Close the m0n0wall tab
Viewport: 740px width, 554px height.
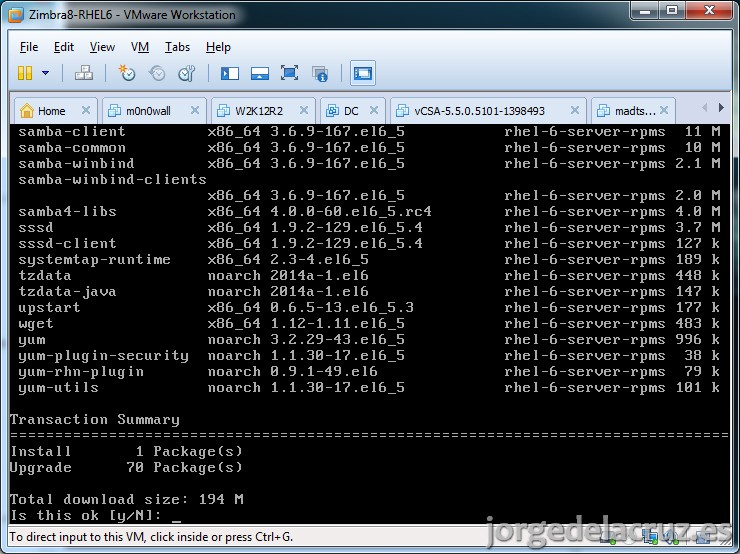pos(194,110)
